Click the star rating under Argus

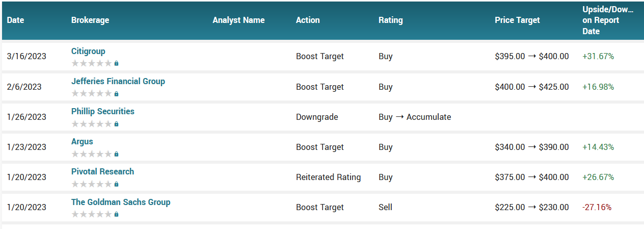(x=91, y=154)
